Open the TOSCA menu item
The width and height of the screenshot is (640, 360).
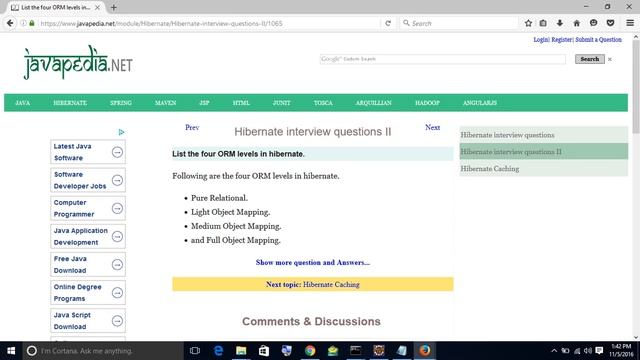coord(323,103)
